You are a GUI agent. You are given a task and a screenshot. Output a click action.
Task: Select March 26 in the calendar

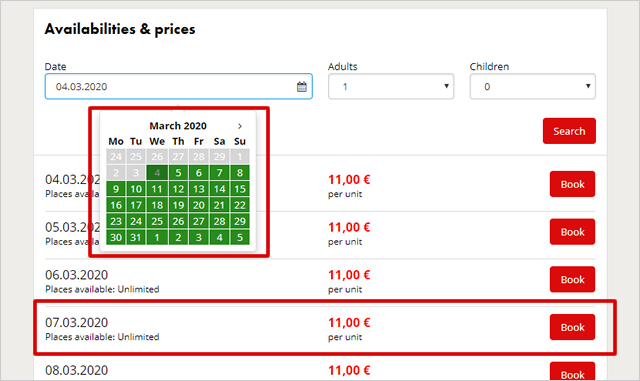[178, 221]
